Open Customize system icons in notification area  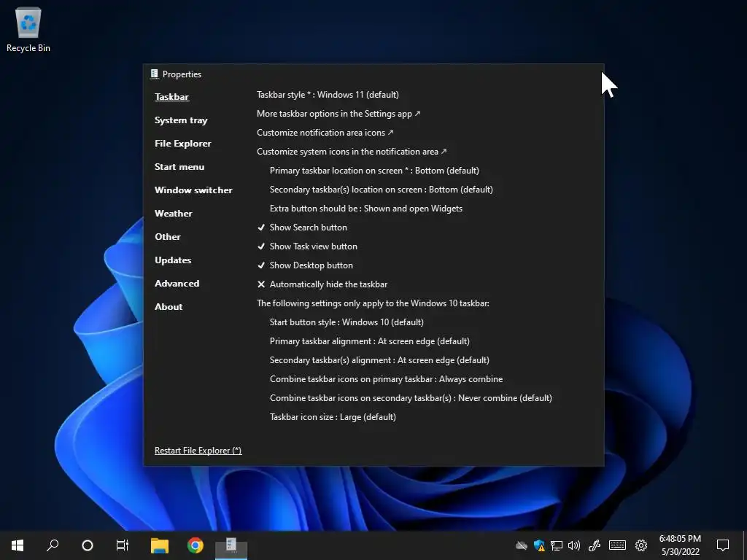(352, 152)
